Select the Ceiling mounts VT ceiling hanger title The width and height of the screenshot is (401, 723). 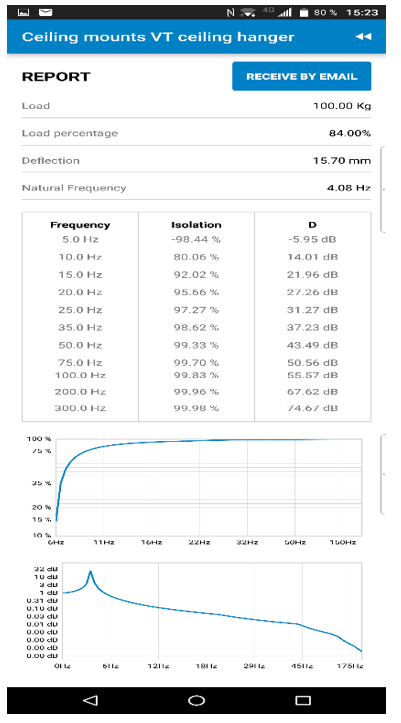pos(158,37)
